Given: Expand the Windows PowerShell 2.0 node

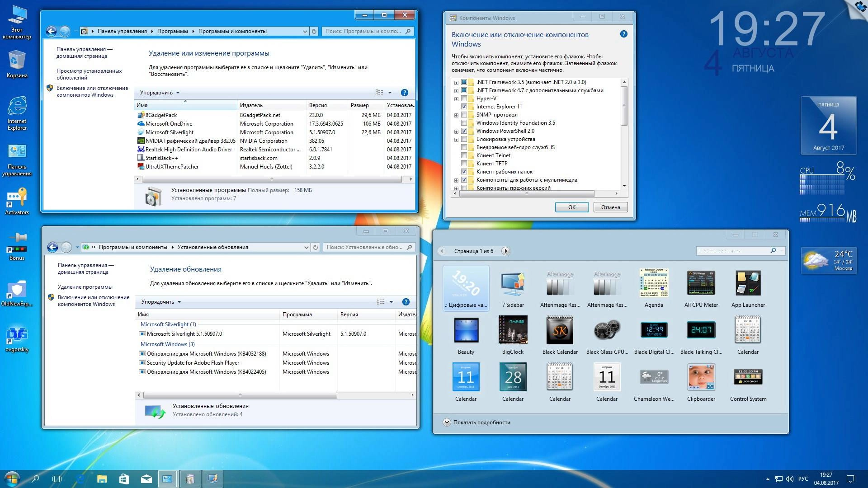Looking at the screenshot, I should pos(456,131).
